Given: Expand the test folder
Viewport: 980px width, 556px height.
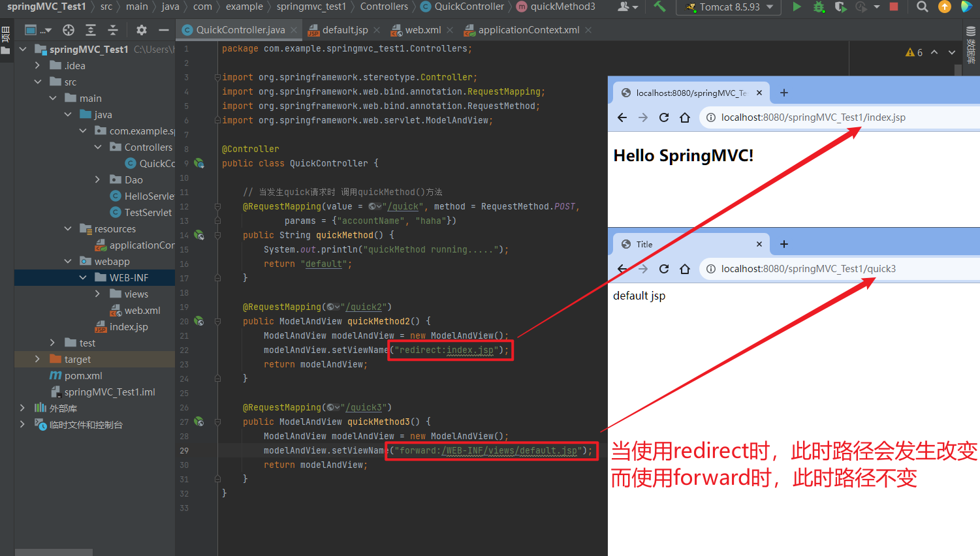Looking at the screenshot, I should (52, 343).
